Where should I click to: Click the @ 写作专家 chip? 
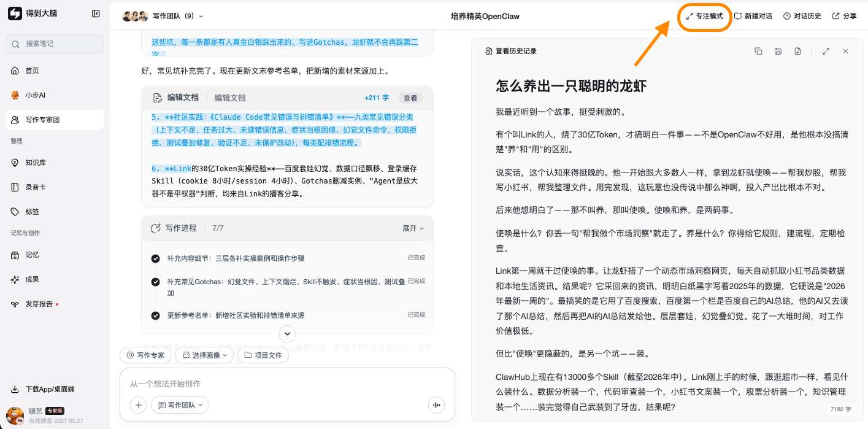click(145, 355)
